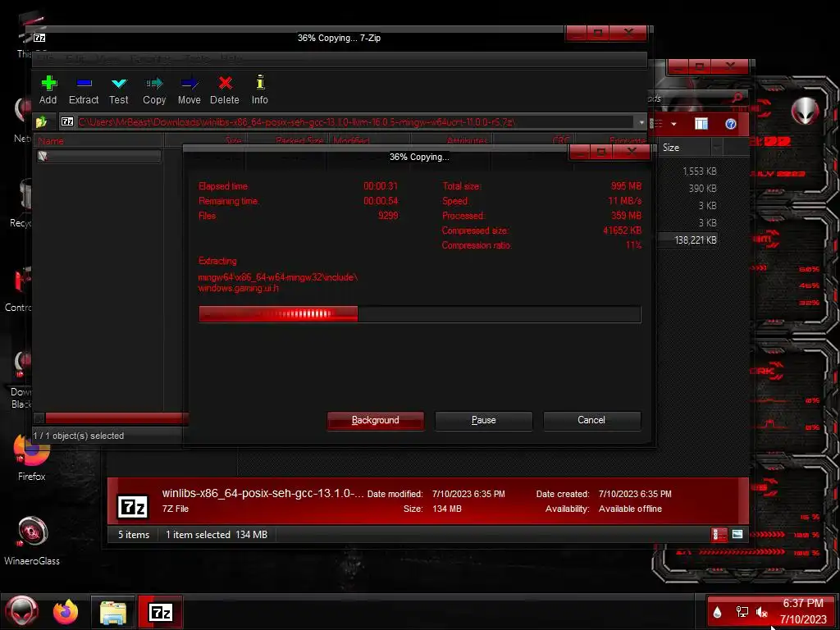Click the extracting path text mingw64\x86_64-w64-mingw32\include
The width and height of the screenshot is (840, 630).
(278, 277)
